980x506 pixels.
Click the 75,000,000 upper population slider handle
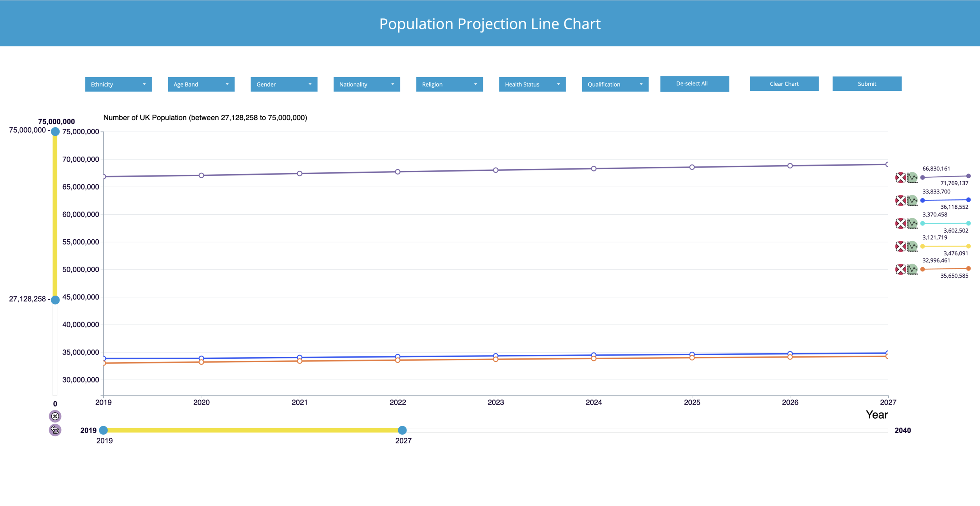coord(55,132)
